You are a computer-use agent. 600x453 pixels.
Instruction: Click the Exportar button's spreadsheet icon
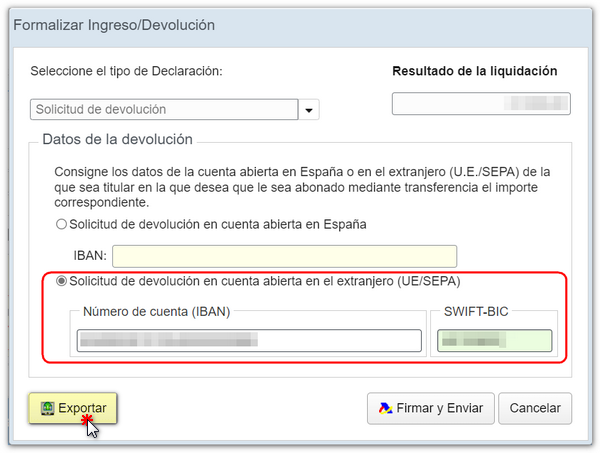[46, 408]
